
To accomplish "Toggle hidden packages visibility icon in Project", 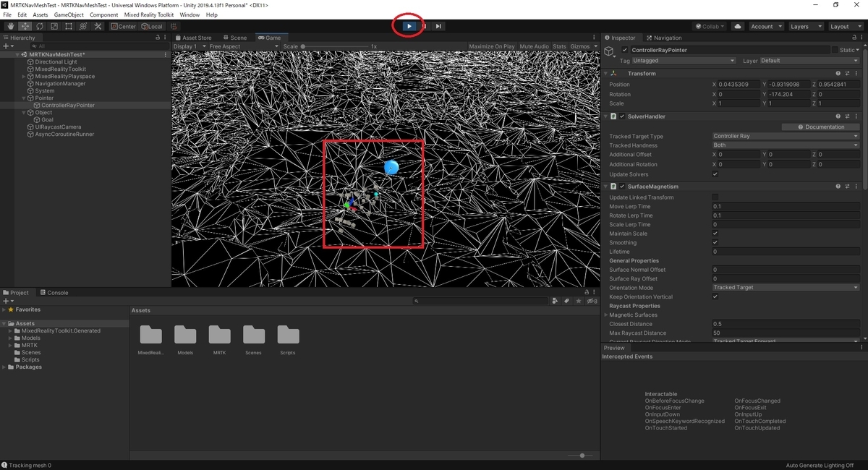I will 592,301.
